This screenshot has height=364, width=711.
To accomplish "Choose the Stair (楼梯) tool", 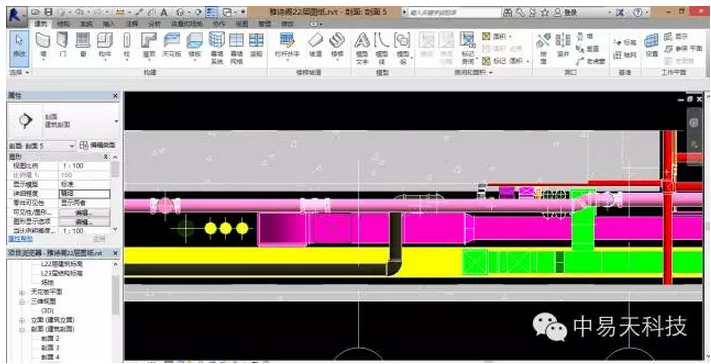I will click(x=337, y=47).
